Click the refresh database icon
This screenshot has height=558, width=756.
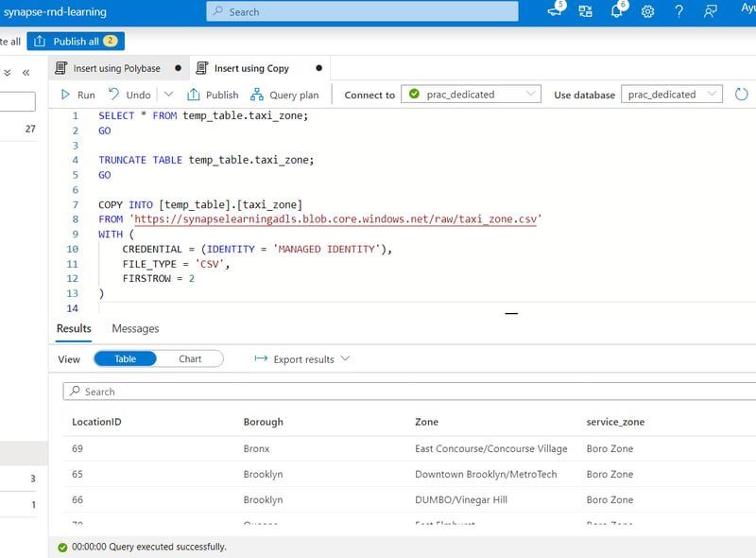(x=742, y=95)
